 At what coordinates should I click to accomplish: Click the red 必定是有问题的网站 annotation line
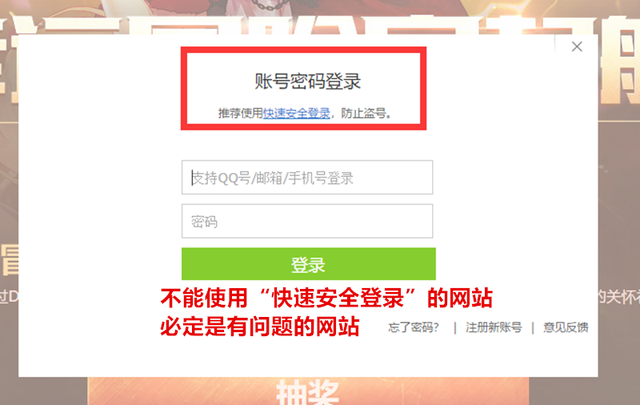260,326
